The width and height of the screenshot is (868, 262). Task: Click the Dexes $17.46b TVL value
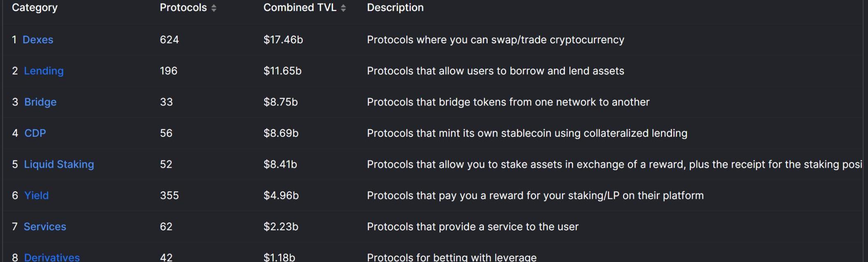(283, 40)
